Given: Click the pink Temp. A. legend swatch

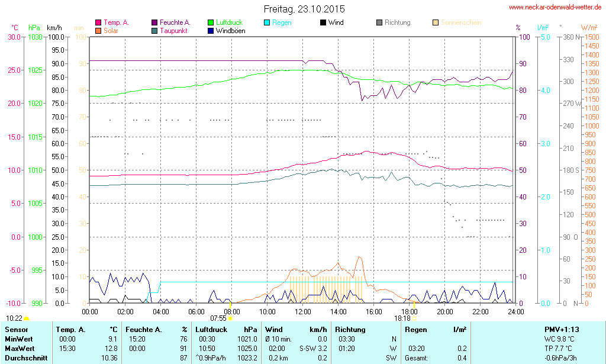Looking at the screenshot, I should tap(98, 22).
